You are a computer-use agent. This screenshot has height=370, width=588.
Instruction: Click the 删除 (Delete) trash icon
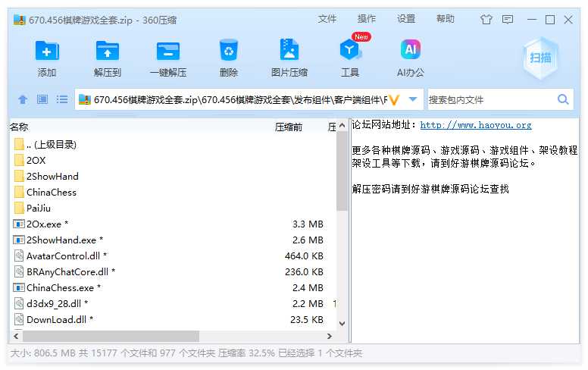click(228, 50)
